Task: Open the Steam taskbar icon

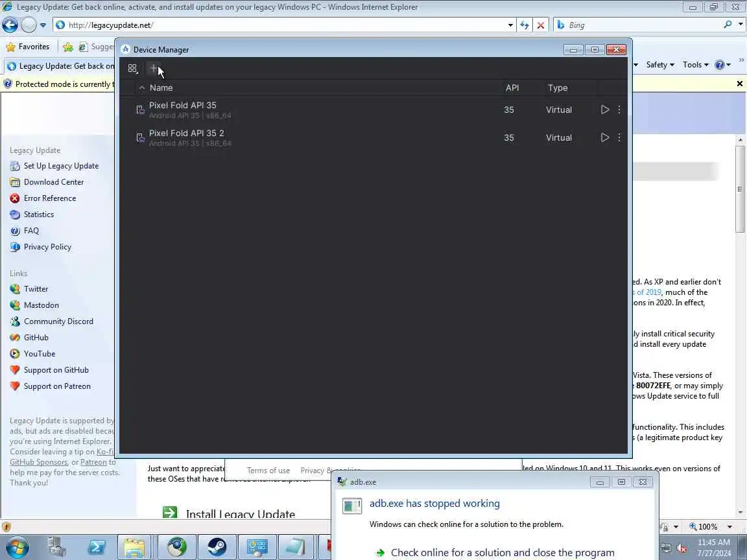Action: (217, 546)
